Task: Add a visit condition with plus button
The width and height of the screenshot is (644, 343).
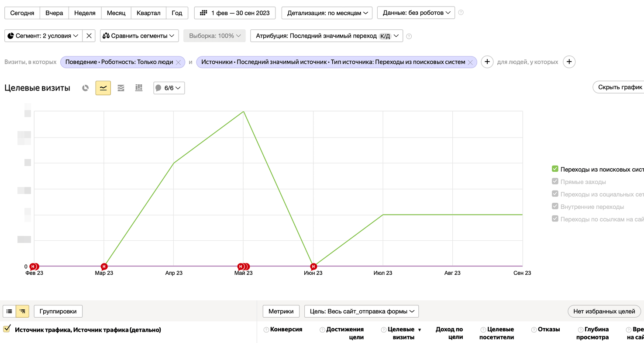Action: 487,62
